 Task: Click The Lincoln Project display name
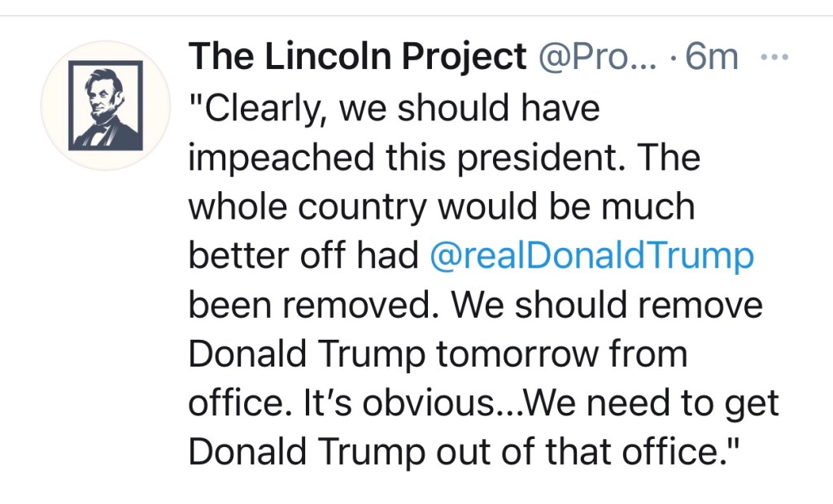click(x=356, y=57)
